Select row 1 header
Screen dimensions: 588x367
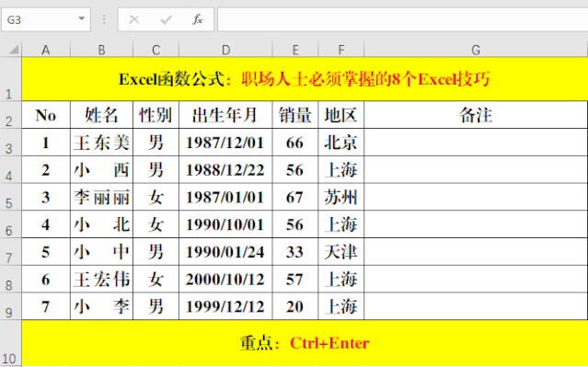10,79
